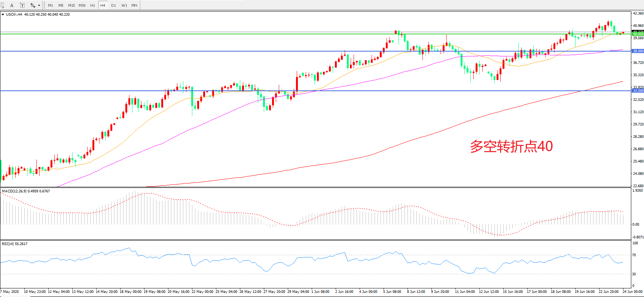Open the arrows tool dropdown arrow
The height and width of the screenshot is (297, 644).
pos(39,5)
